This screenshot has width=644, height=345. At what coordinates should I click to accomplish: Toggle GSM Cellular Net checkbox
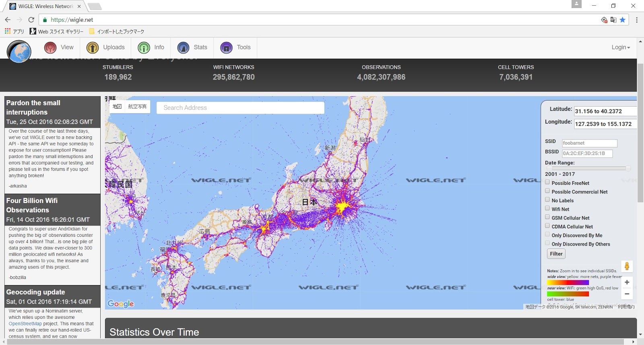(x=547, y=217)
